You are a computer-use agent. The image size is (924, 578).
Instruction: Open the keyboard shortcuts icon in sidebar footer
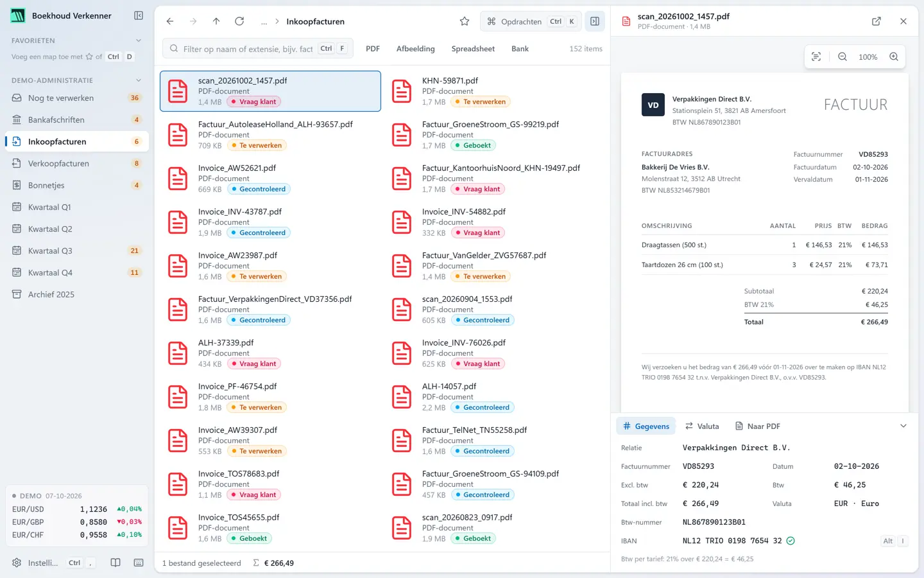[x=139, y=563]
